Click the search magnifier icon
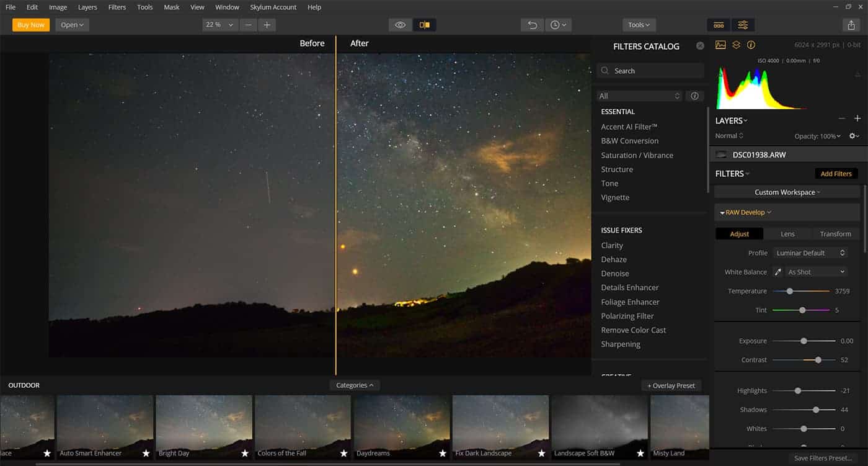 click(x=605, y=71)
